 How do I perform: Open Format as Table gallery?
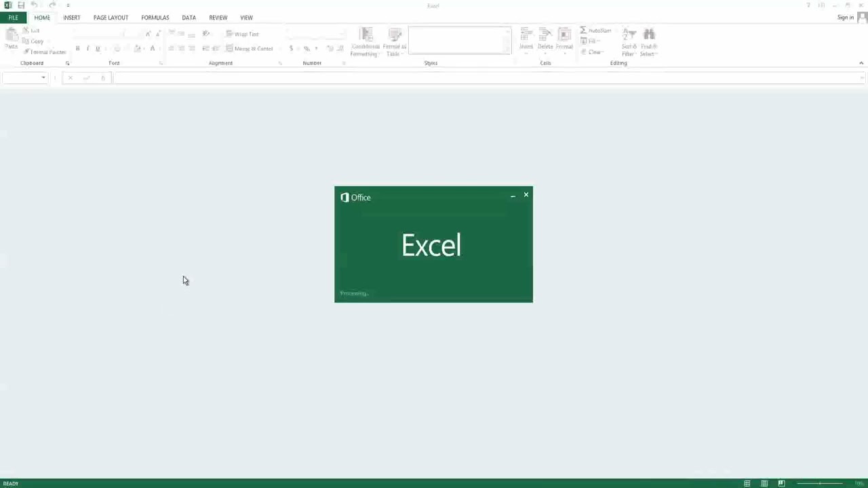394,42
